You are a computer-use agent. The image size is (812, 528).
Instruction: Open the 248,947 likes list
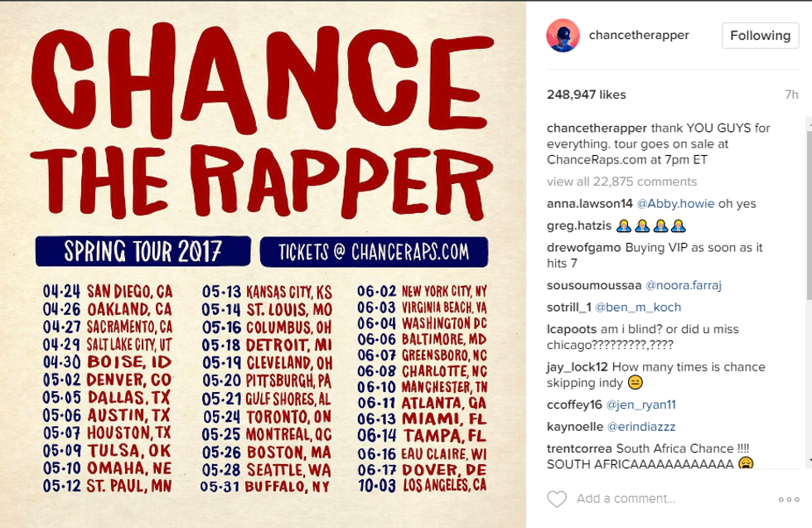coord(586,94)
